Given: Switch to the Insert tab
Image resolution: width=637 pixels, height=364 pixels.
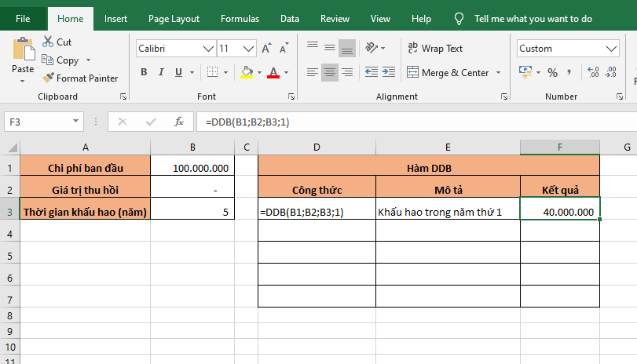Looking at the screenshot, I should click(x=115, y=19).
